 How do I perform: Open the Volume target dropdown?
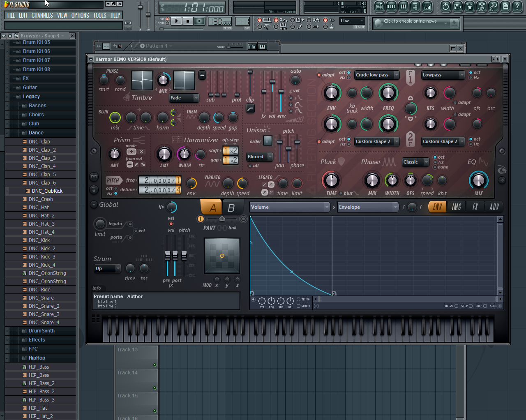pyautogui.click(x=290, y=207)
